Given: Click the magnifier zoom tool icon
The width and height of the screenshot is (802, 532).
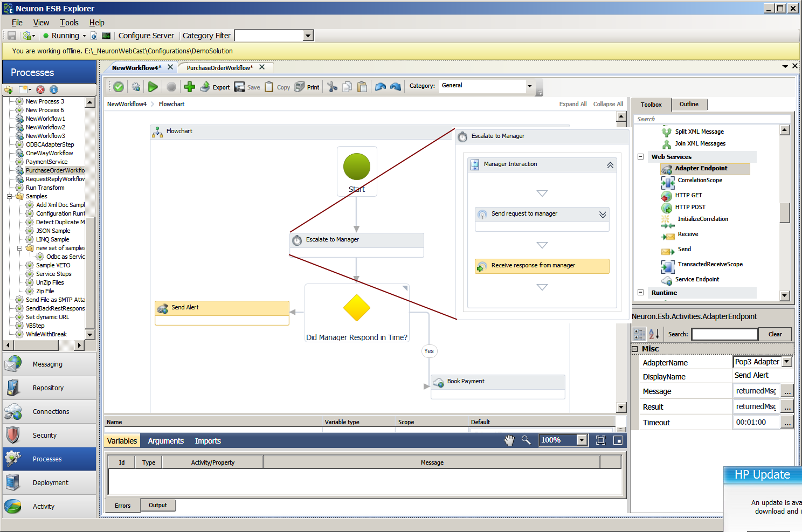Looking at the screenshot, I should coord(526,440).
